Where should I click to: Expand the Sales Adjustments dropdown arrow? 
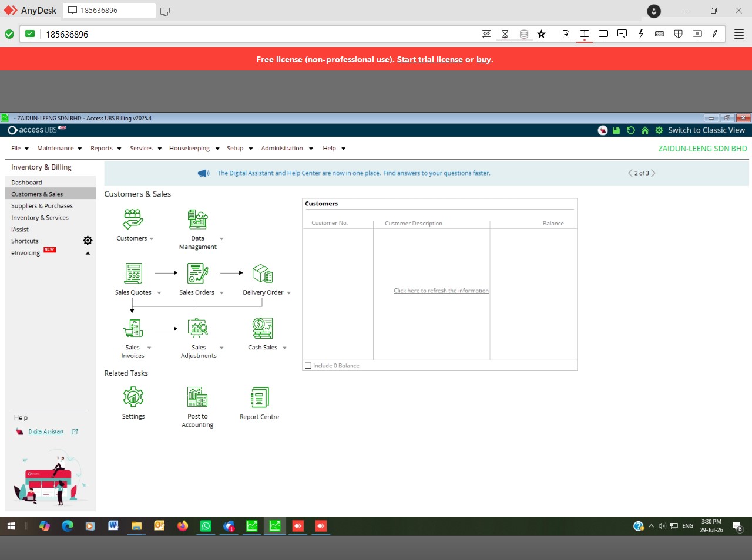pos(221,348)
